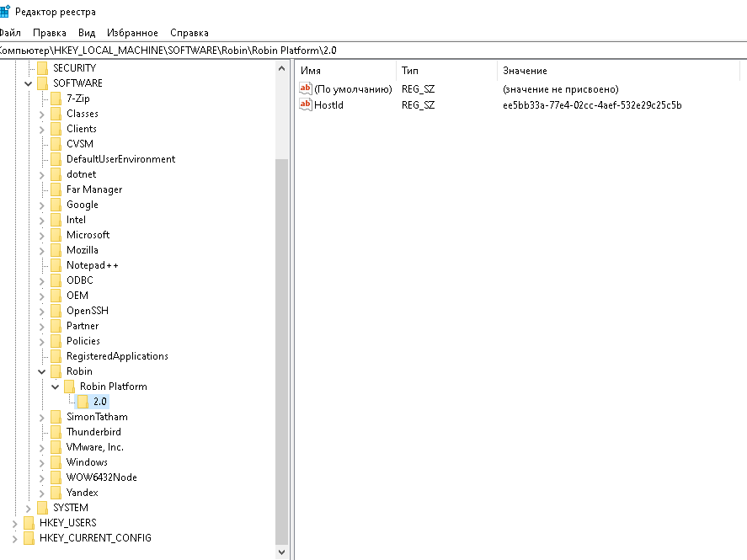Open the Избранное menu
The width and height of the screenshot is (747, 560).
tap(132, 33)
